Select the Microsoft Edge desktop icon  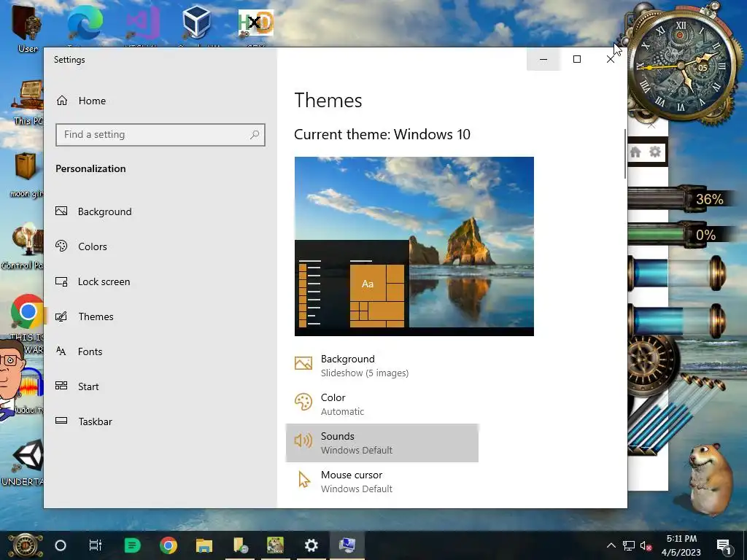pyautogui.click(x=85, y=23)
